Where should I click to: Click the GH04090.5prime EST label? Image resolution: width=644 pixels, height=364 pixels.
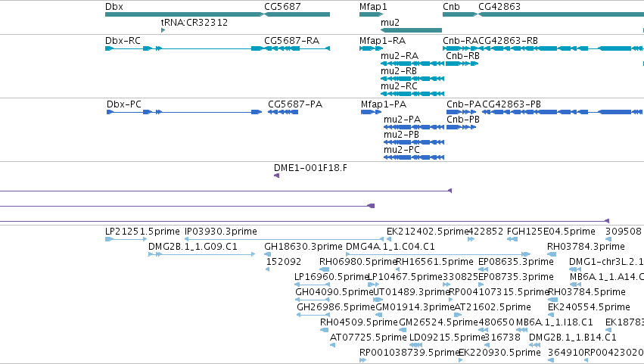tap(334, 293)
